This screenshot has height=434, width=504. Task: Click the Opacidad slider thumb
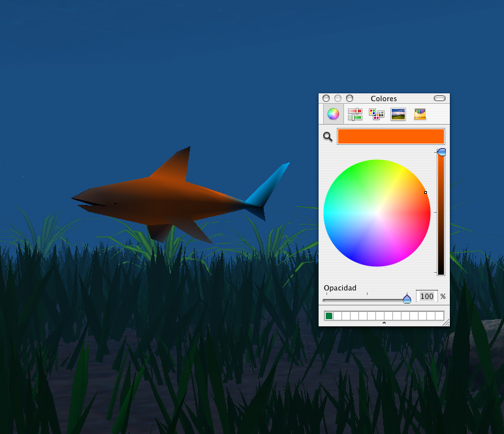(x=407, y=298)
